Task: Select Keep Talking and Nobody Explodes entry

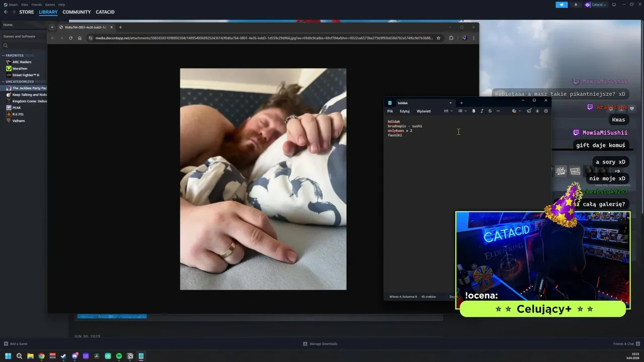Action: click(26, 95)
